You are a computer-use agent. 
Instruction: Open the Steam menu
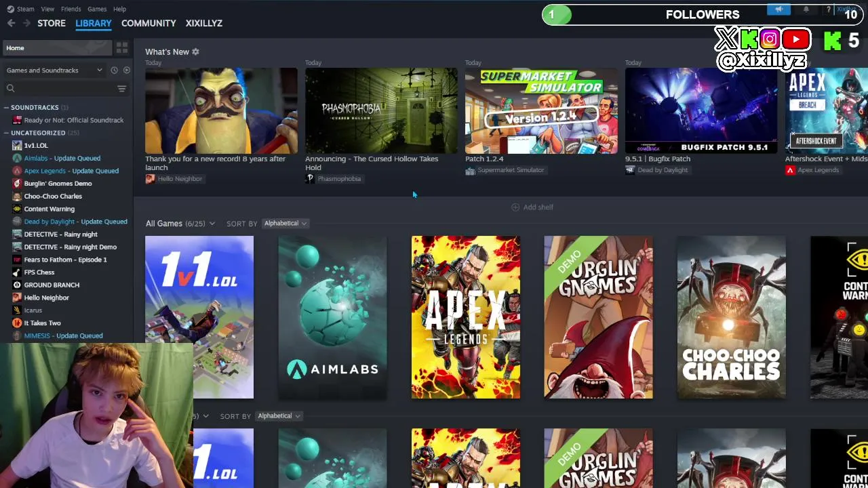26,9
